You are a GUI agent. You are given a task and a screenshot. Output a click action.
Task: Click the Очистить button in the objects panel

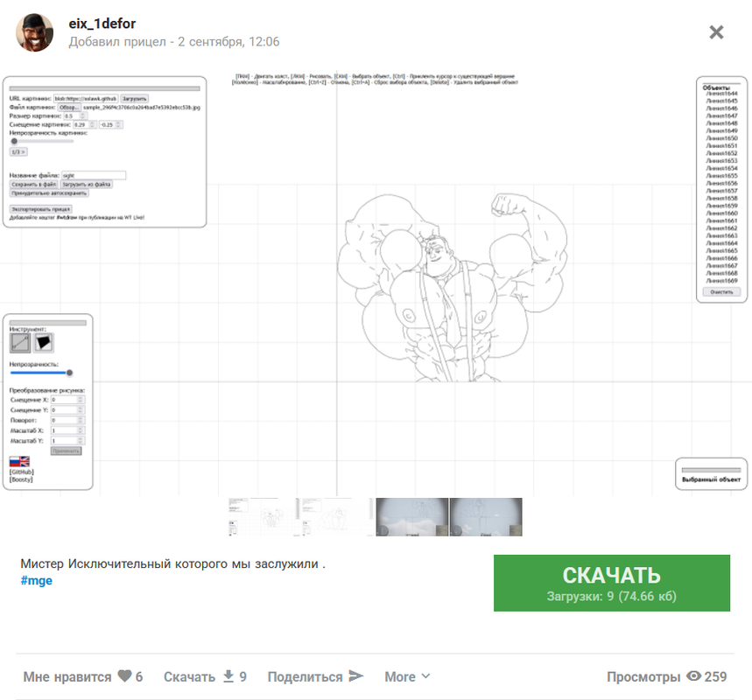[721, 292]
